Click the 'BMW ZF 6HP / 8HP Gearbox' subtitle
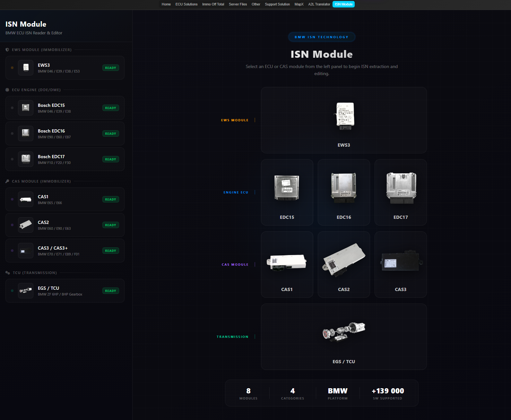The width and height of the screenshot is (511, 420). (x=60, y=294)
